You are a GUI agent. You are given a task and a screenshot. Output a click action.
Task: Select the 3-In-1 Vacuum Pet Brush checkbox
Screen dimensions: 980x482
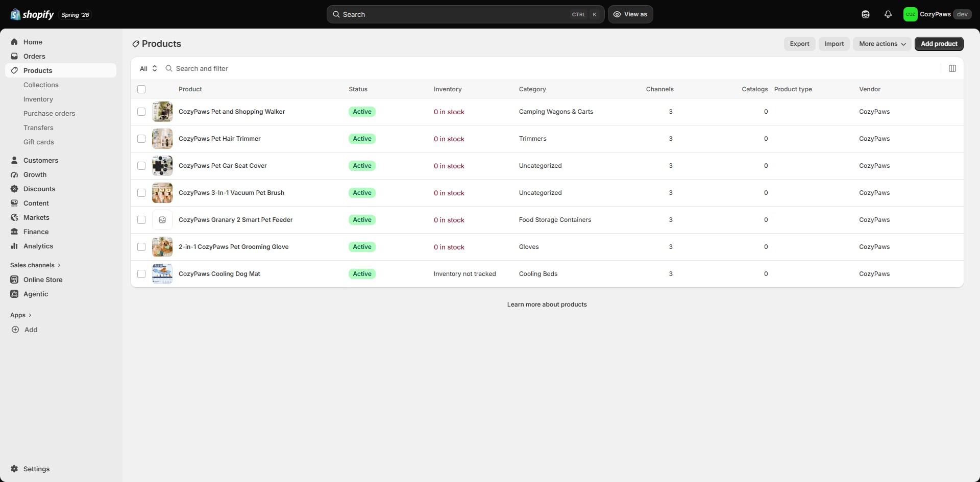coord(141,193)
